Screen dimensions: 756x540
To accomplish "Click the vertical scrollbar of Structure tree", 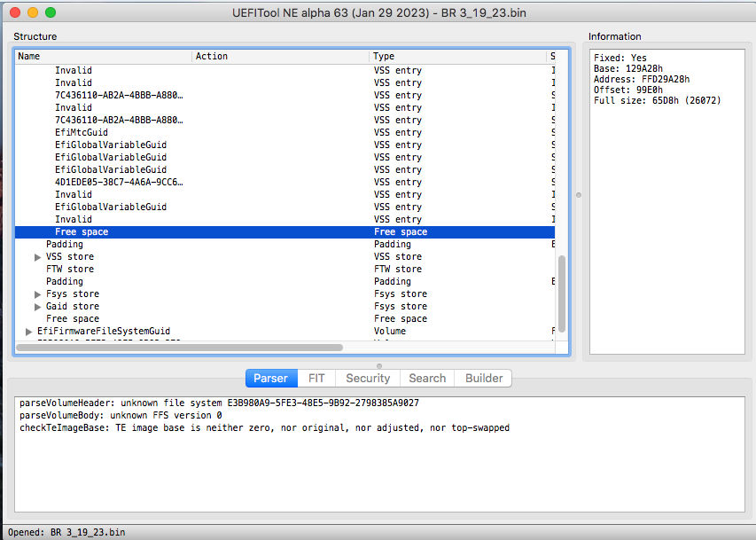I will point(562,293).
